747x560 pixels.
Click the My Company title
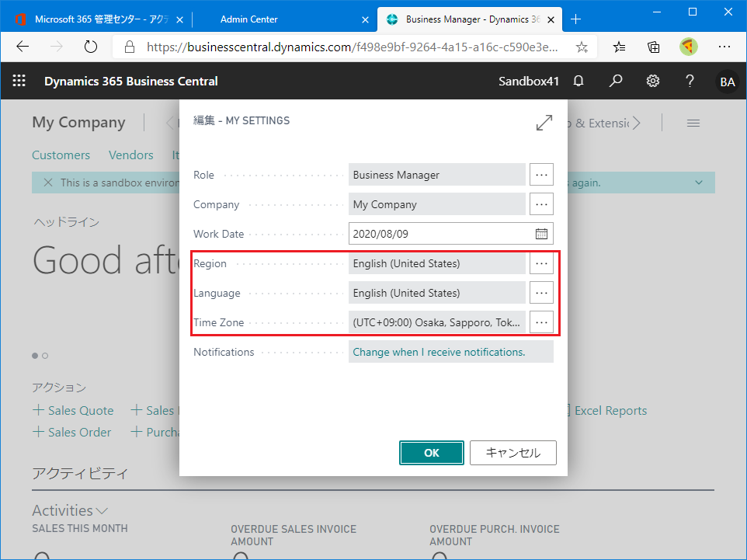(x=78, y=123)
